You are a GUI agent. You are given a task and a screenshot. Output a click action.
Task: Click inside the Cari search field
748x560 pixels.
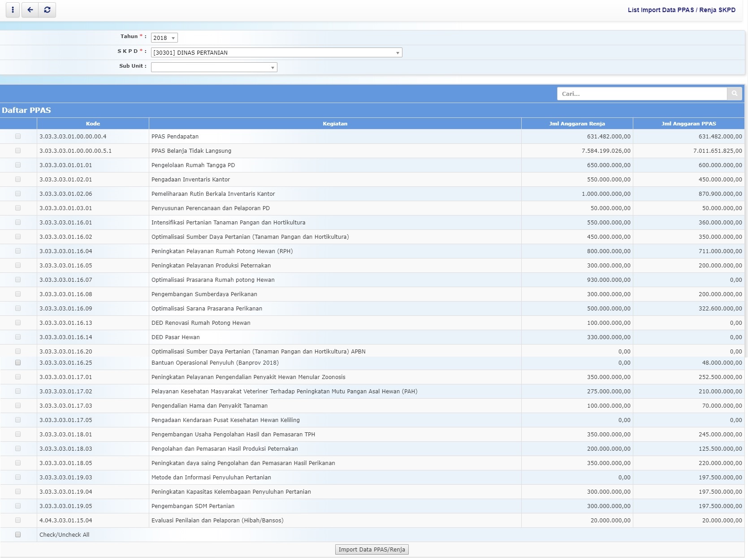coord(641,93)
